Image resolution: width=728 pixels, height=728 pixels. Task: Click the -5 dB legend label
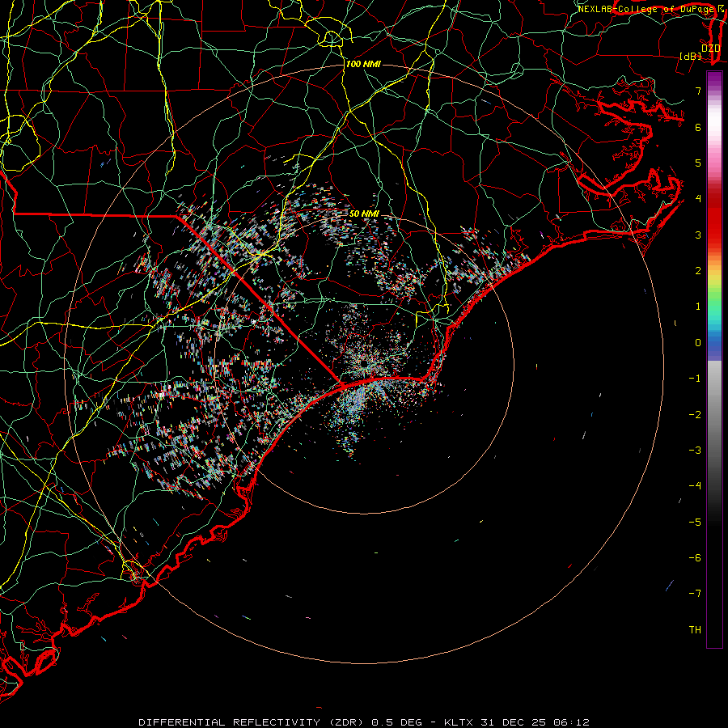coord(695,523)
